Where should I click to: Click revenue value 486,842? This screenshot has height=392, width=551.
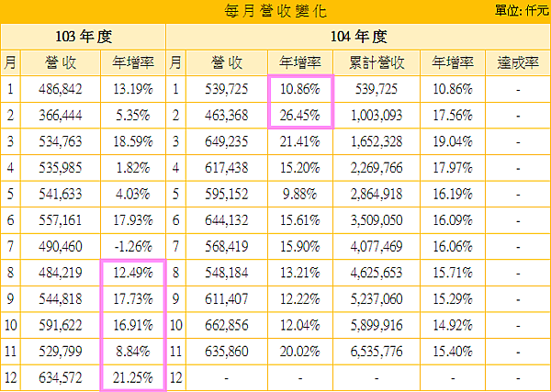tap(61, 89)
